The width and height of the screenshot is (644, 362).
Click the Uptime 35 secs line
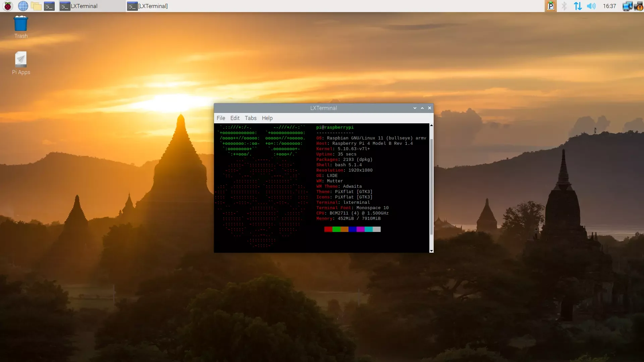point(336,154)
